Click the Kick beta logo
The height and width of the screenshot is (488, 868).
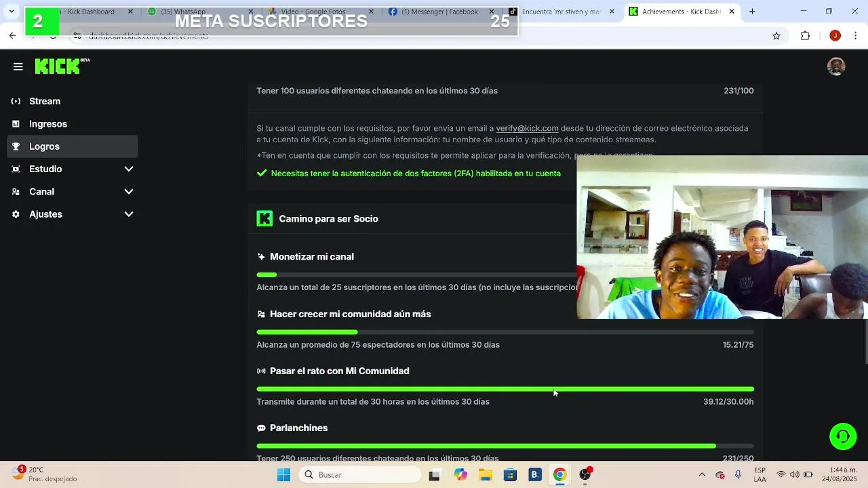pos(62,66)
